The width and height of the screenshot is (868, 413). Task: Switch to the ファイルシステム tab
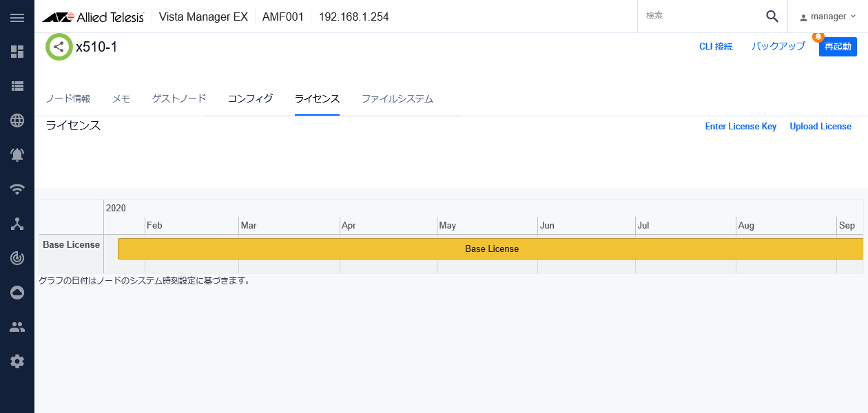[x=397, y=98]
